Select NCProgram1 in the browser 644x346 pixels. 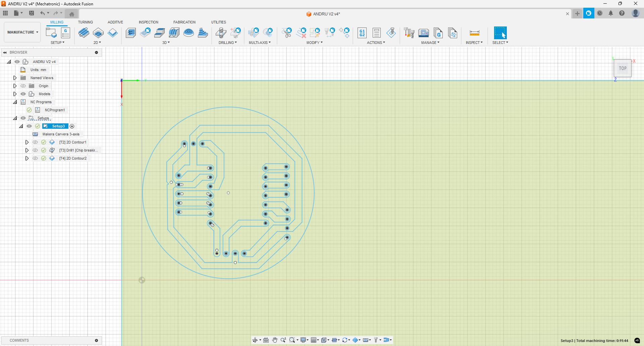click(55, 110)
